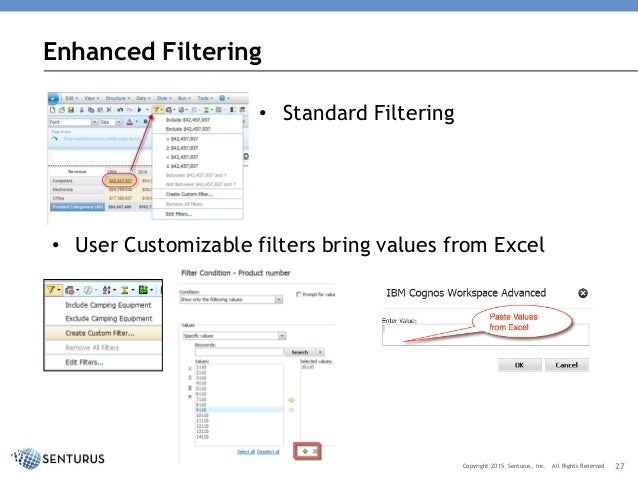
Task: Click the Summarize sigma icon in top toolbar
Action: (x=206, y=110)
